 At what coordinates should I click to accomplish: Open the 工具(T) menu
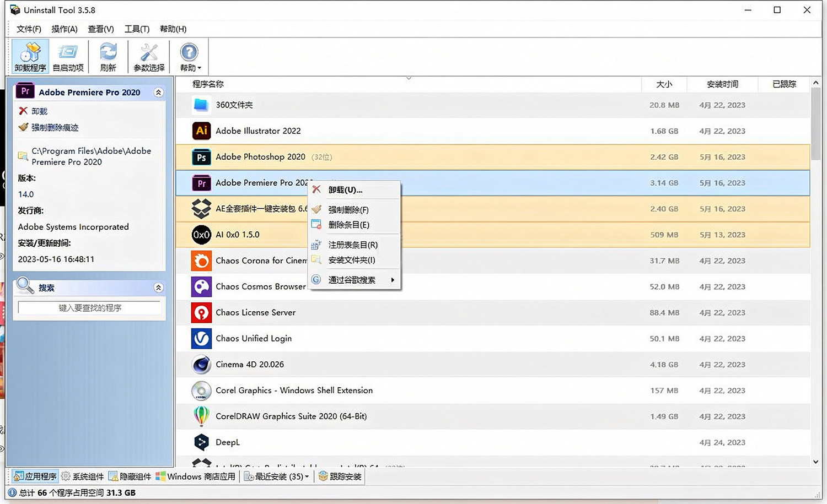(137, 29)
